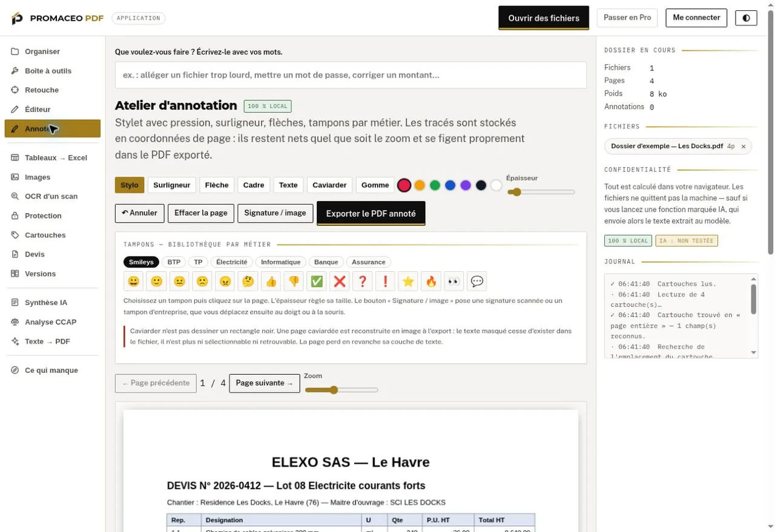
Task: Go to Boîte à outils
Action: click(53, 71)
